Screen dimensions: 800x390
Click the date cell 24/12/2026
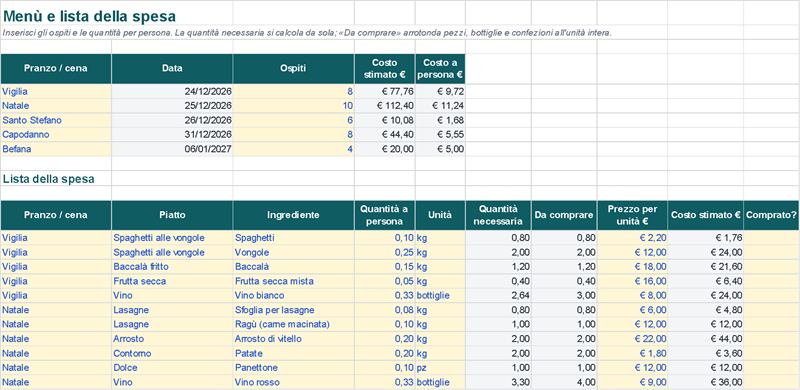pyautogui.click(x=172, y=92)
